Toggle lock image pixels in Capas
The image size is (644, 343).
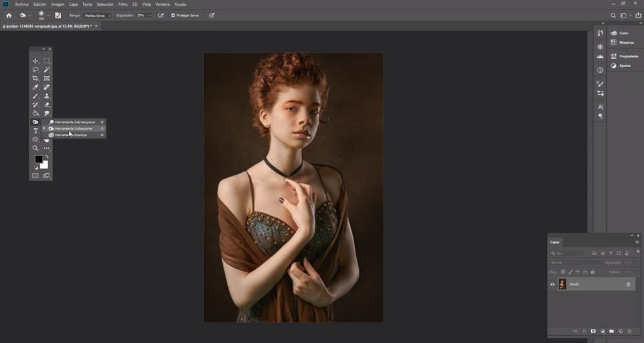coord(571,272)
